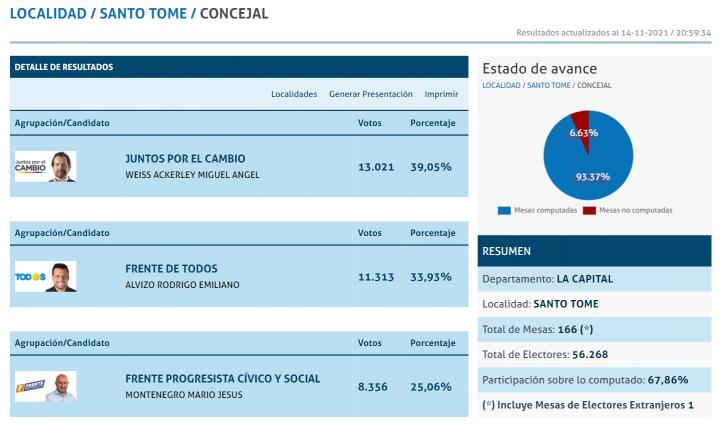This screenshot has height=425, width=720.
Task: Click LOCALIDAD breadcrumb under Estado de avance
Action: point(501,85)
